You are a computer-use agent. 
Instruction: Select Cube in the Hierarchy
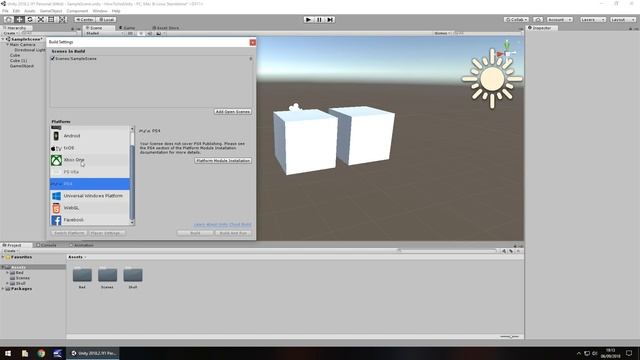point(15,55)
